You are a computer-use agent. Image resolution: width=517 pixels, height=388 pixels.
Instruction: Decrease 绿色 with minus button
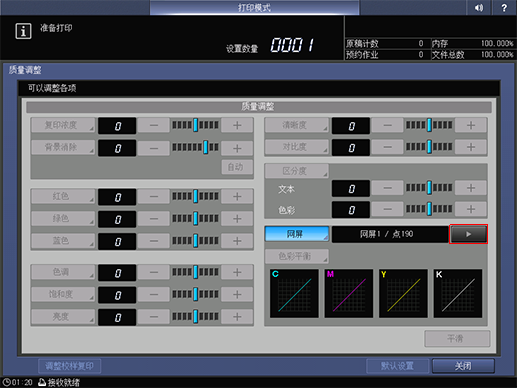point(154,219)
